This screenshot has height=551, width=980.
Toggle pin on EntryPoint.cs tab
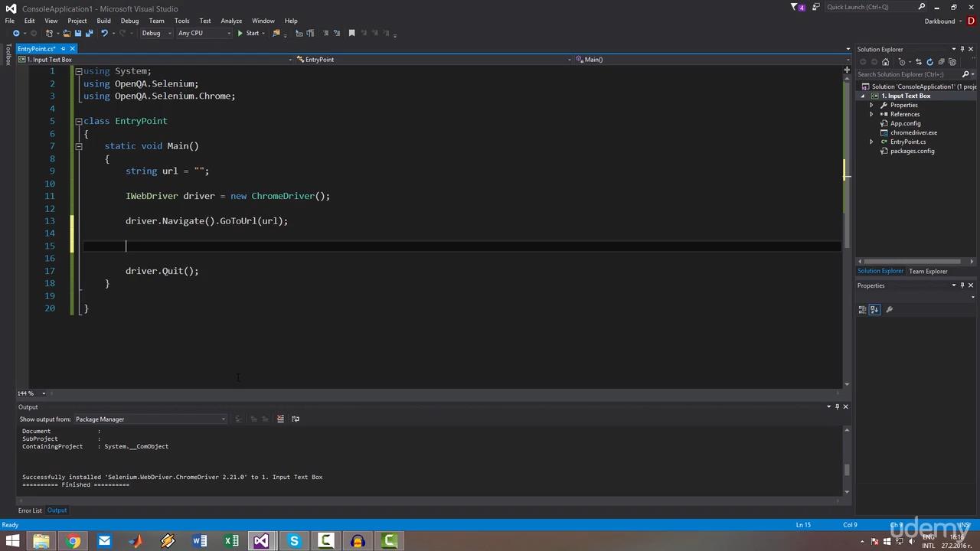coord(63,49)
